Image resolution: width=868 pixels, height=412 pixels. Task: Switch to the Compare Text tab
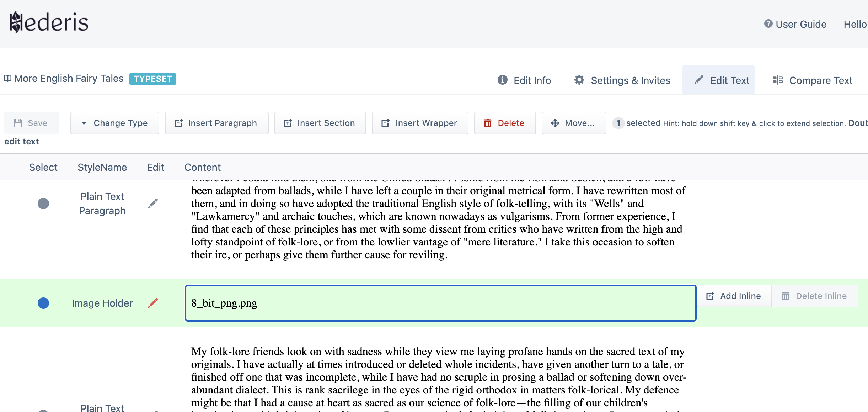[812, 80]
